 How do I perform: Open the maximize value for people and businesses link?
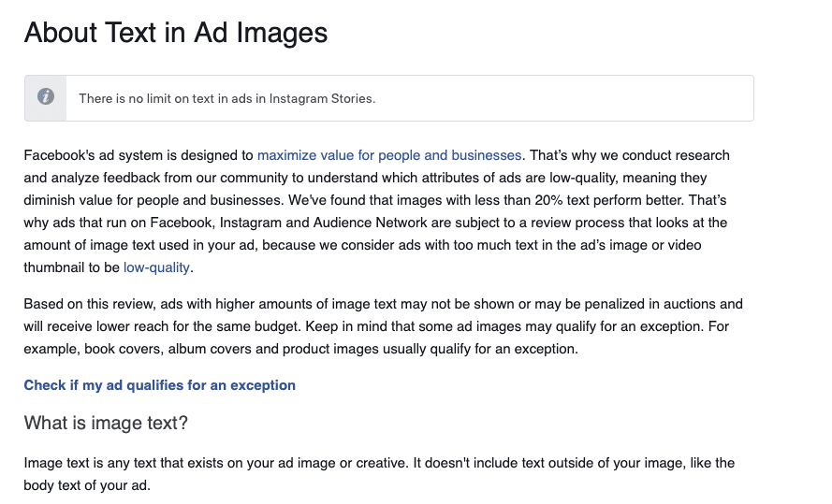(x=389, y=155)
